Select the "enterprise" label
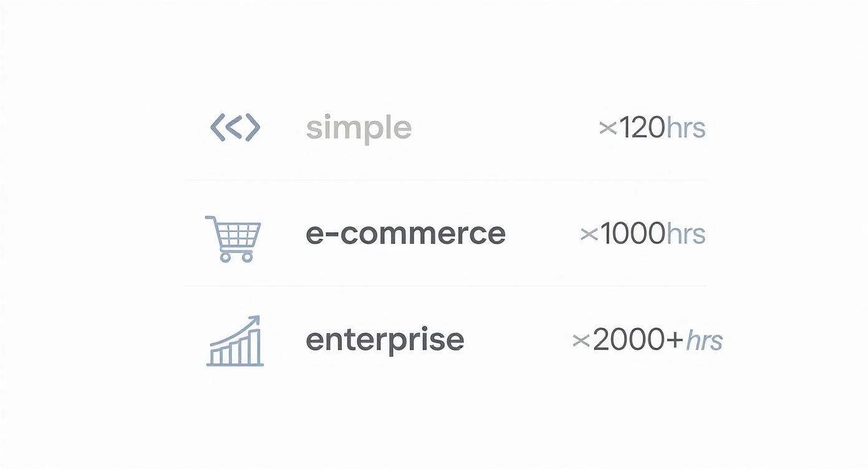This screenshot has height=469, width=868. click(385, 340)
